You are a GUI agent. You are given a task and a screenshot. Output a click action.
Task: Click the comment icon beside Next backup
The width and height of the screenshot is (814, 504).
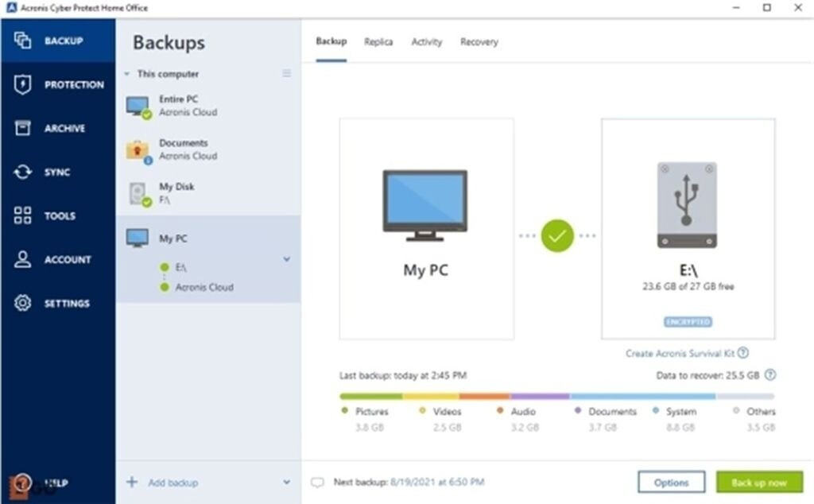(x=317, y=483)
